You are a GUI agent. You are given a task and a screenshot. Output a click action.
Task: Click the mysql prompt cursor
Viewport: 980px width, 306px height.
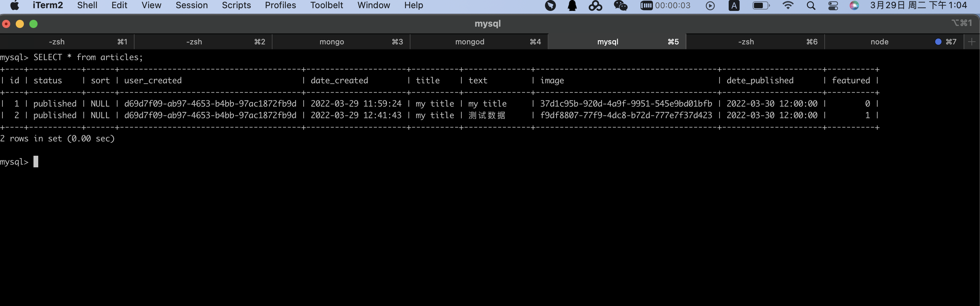[x=36, y=162]
